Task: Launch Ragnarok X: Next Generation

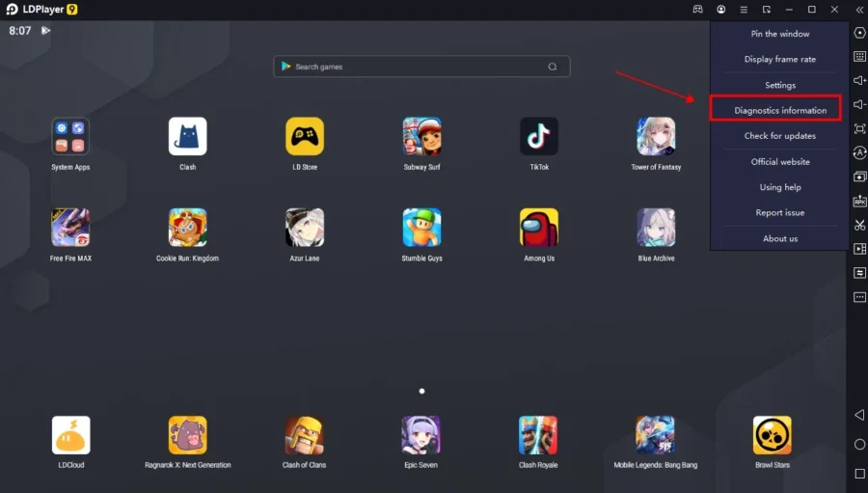Action: tap(188, 435)
